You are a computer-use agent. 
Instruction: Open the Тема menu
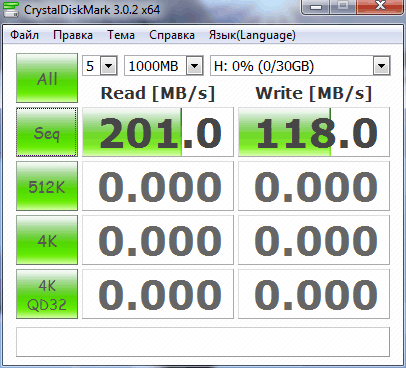pyautogui.click(x=121, y=35)
